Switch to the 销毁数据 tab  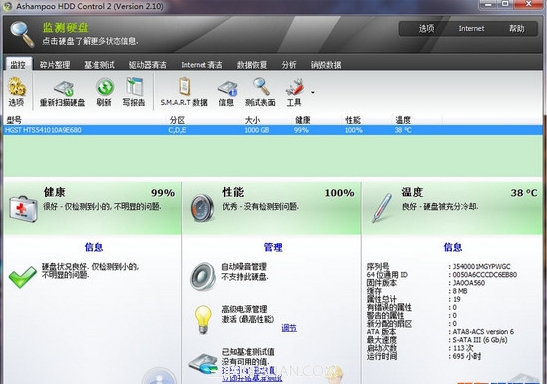click(326, 65)
